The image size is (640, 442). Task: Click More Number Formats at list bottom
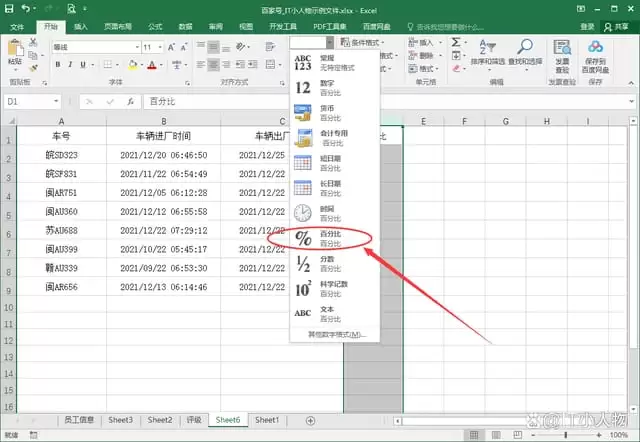337,335
